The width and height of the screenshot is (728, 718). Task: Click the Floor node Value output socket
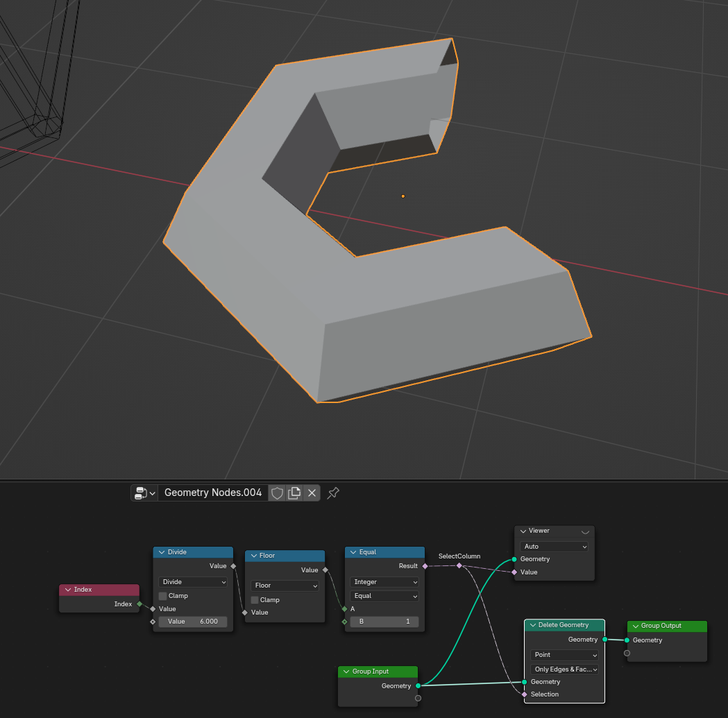point(325,570)
